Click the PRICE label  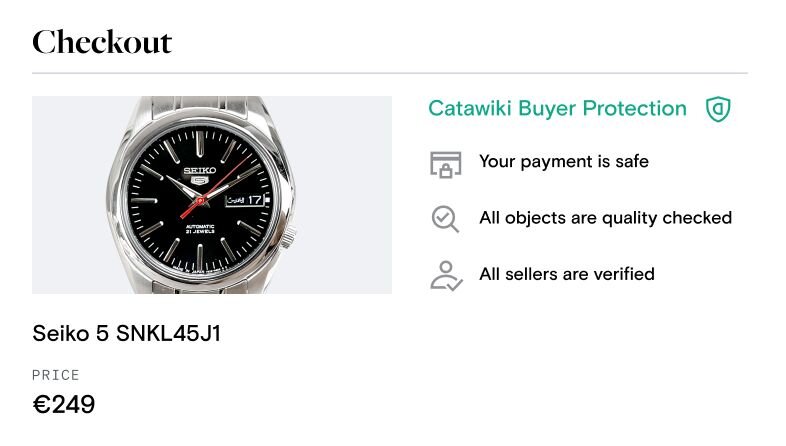[x=56, y=375]
